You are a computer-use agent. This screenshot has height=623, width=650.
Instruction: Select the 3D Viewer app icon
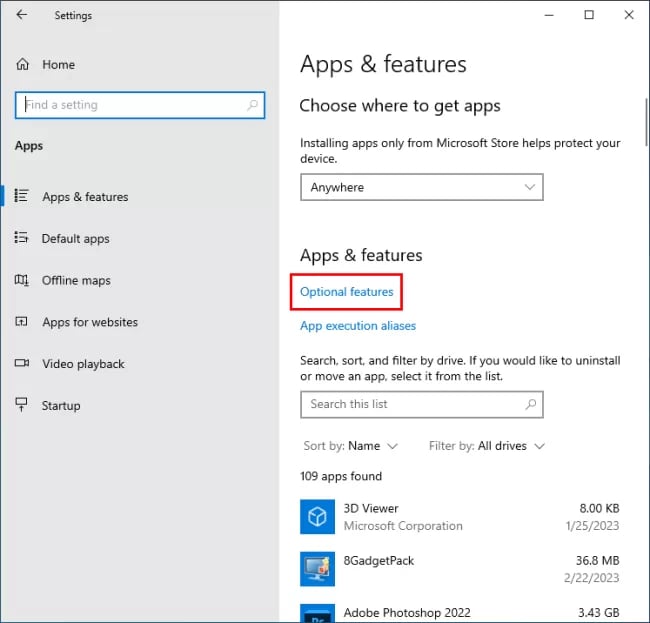318,516
